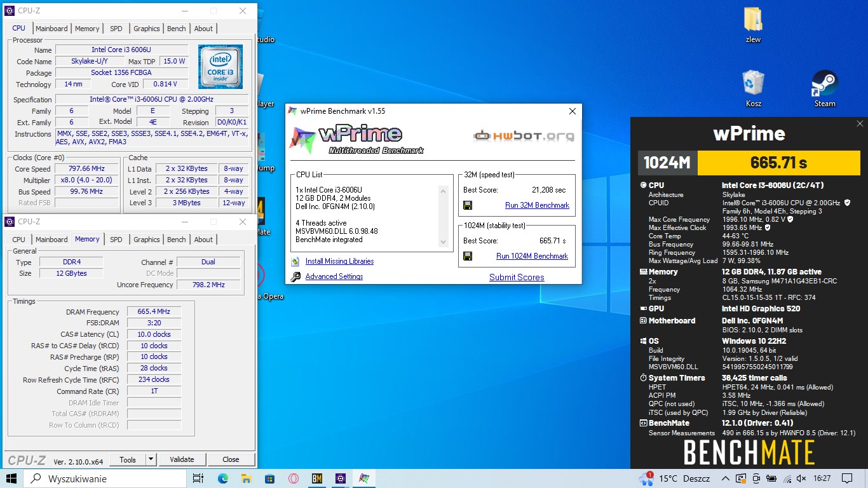The width and height of the screenshot is (868, 488).
Task: Click the Wyszukiwanie search box on the taskbar
Action: coord(105,478)
